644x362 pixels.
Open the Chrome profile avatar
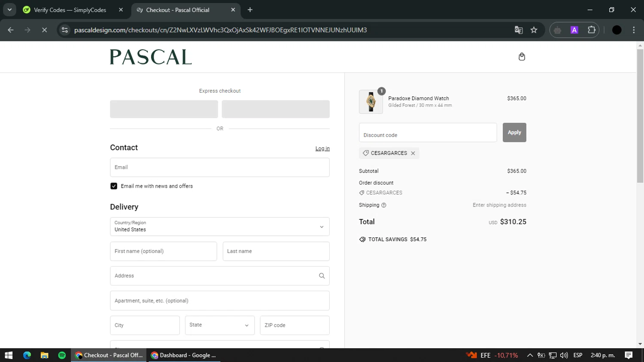pyautogui.click(x=617, y=30)
